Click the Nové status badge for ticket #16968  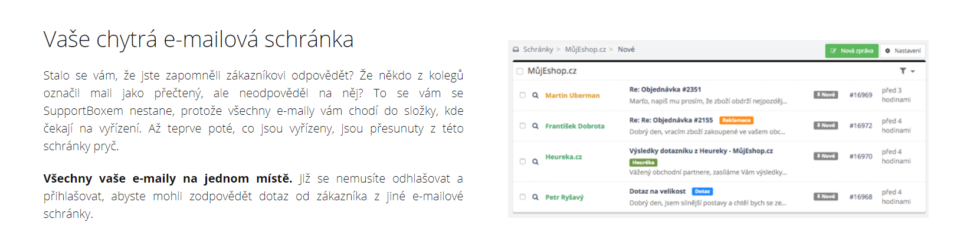[x=825, y=197]
